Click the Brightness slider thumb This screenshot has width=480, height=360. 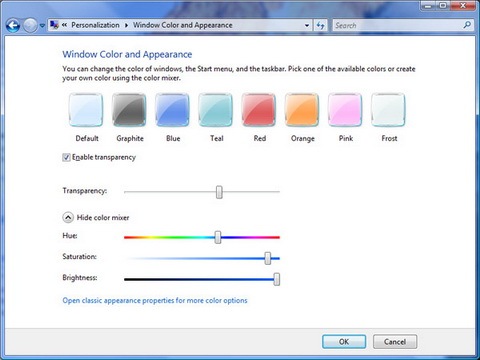(x=276, y=279)
